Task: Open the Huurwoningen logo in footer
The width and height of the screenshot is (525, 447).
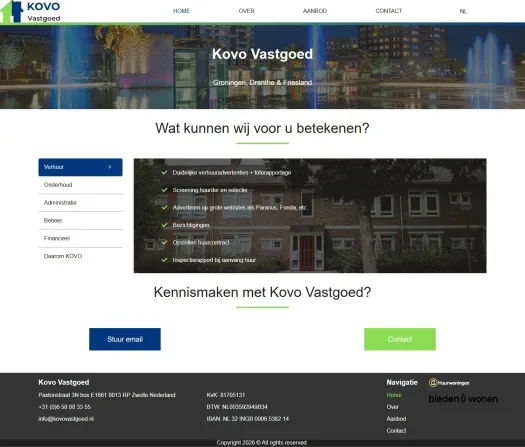Action: (x=449, y=383)
